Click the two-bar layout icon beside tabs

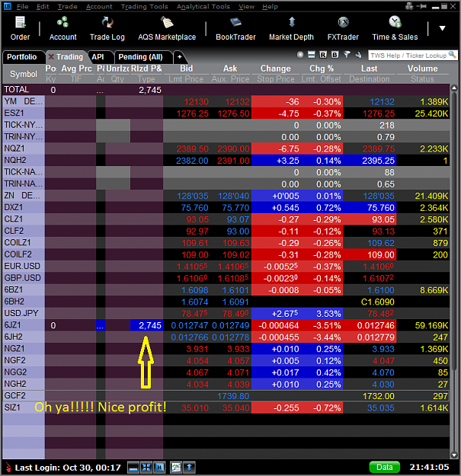(x=312, y=55)
